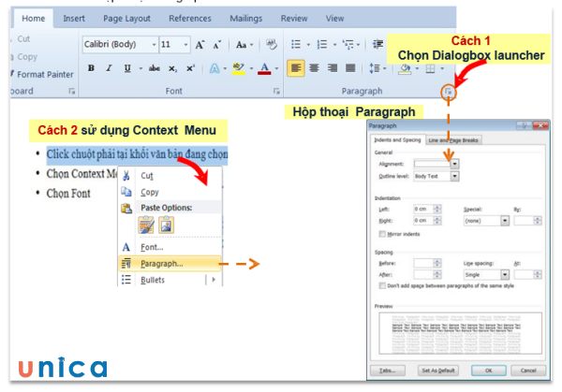Apply subscript formatting
This screenshot has width=562, height=392.
tap(172, 68)
